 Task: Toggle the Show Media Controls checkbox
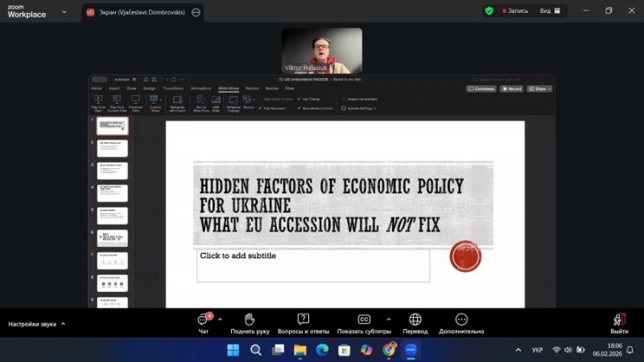(x=299, y=107)
